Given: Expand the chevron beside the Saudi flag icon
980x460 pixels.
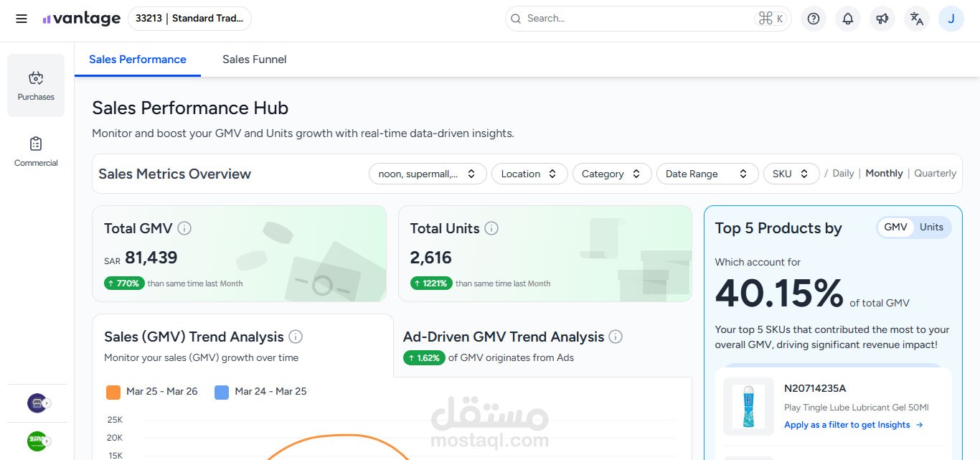Looking at the screenshot, I should click(x=47, y=441).
